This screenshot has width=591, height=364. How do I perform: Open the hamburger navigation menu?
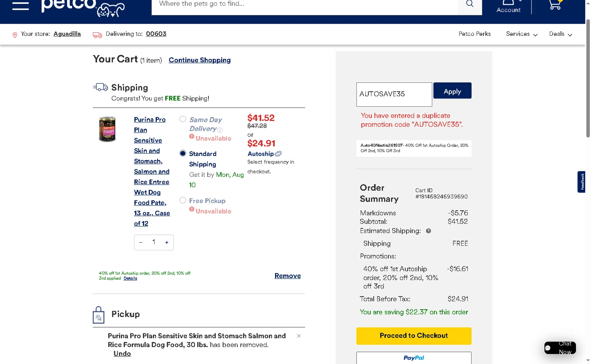click(20, 5)
